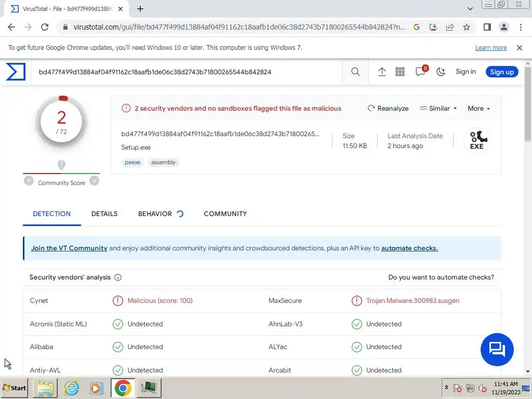
Task: Click the automate checks link
Action: point(409,248)
